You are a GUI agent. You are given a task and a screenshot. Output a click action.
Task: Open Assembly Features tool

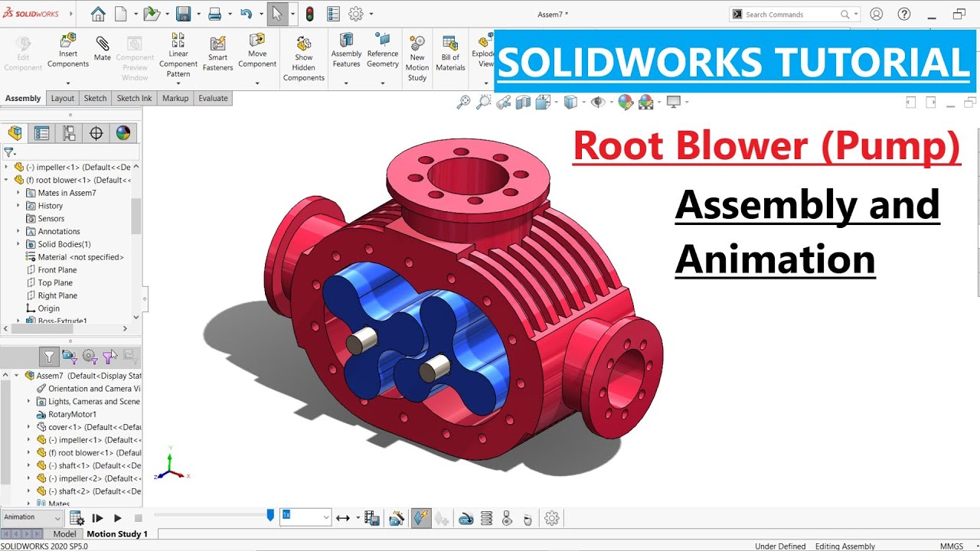click(x=346, y=51)
